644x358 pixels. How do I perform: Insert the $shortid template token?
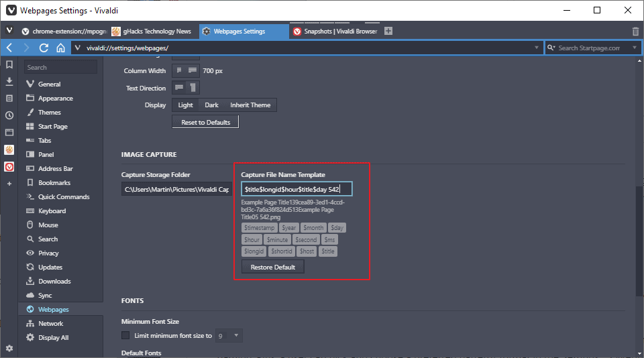pos(281,251)
